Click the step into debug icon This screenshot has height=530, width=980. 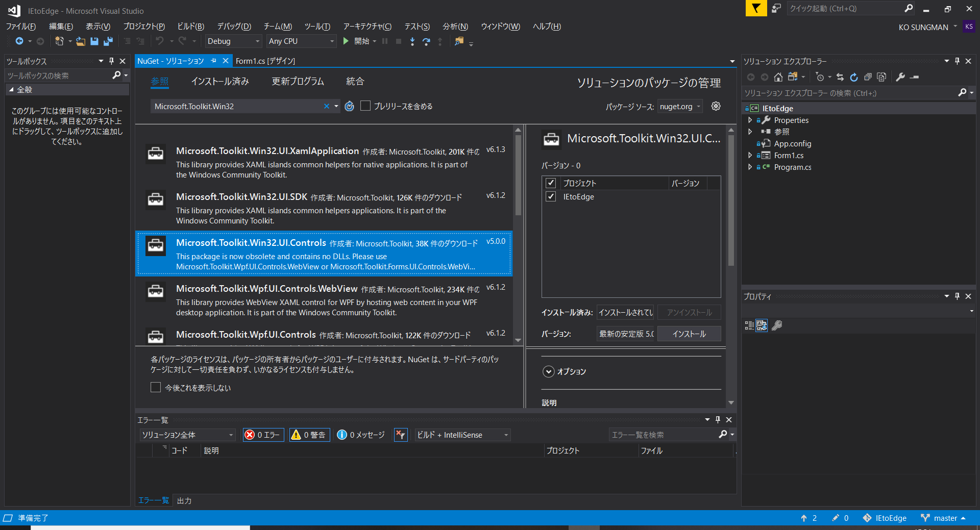tap(412, 41)
